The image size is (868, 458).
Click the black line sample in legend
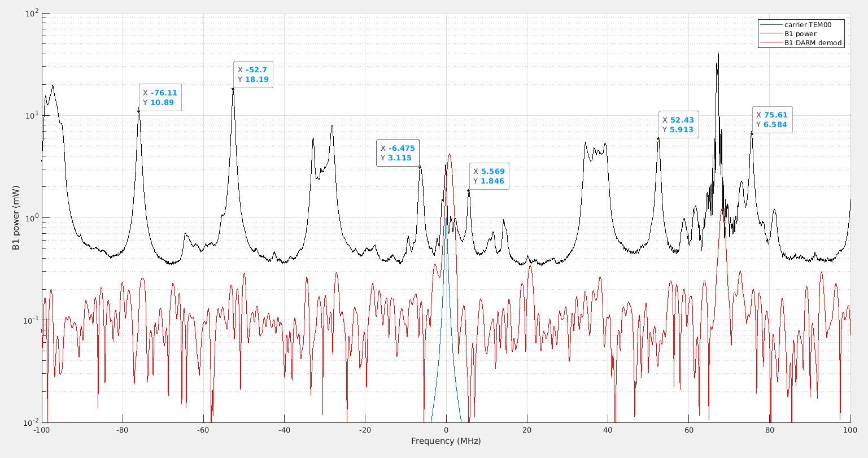(771, 34)
